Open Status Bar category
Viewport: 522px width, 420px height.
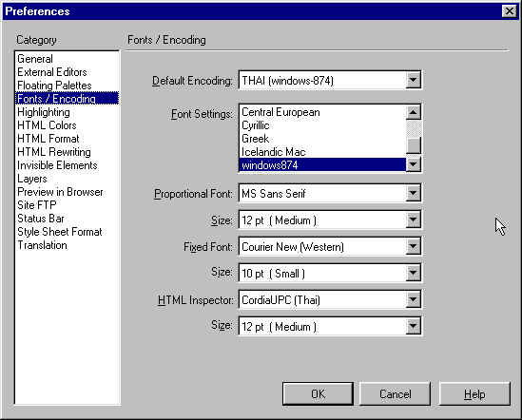(67, 219)
